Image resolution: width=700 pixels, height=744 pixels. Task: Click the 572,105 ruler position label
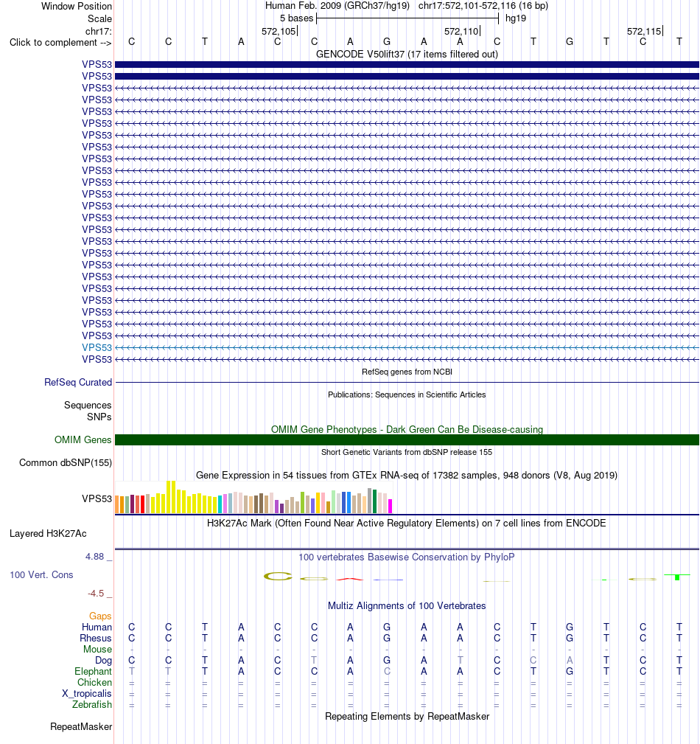tap(279, 31)
